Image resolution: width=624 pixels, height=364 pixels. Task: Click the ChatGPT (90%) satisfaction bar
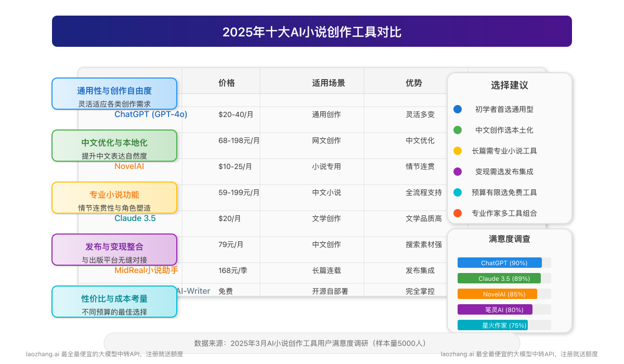(500, 263)
